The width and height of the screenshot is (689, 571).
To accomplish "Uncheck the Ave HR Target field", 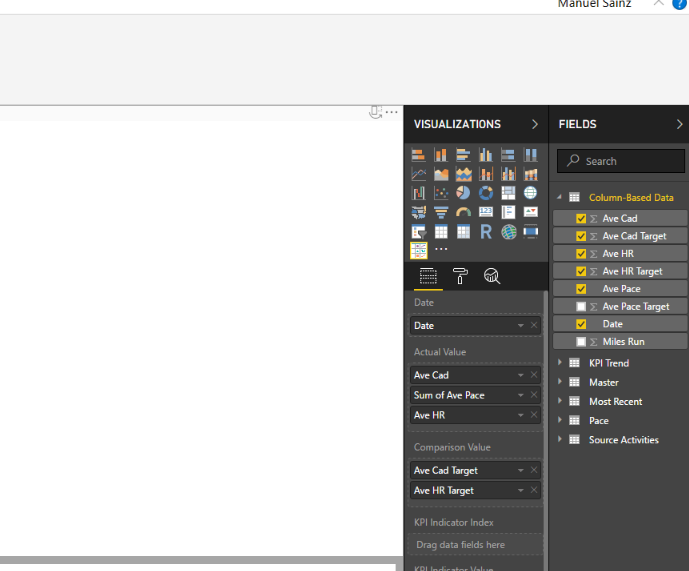I will [581, 271].
